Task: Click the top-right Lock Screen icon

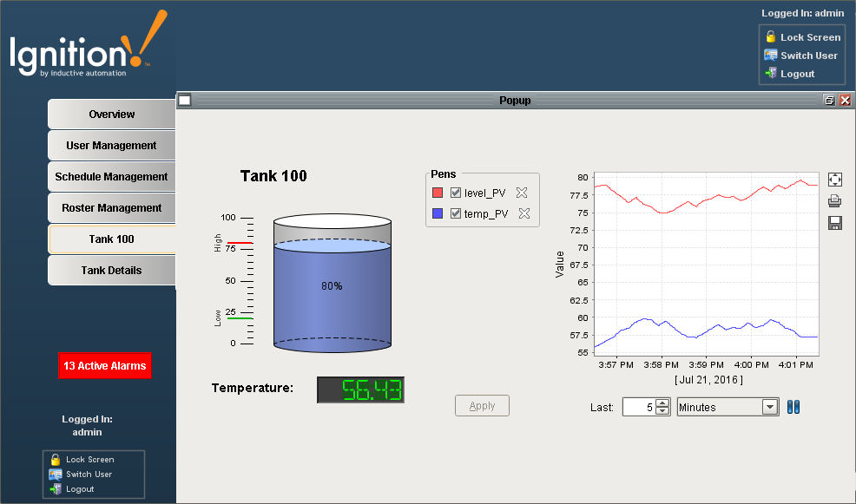Action: coord(770,36)
